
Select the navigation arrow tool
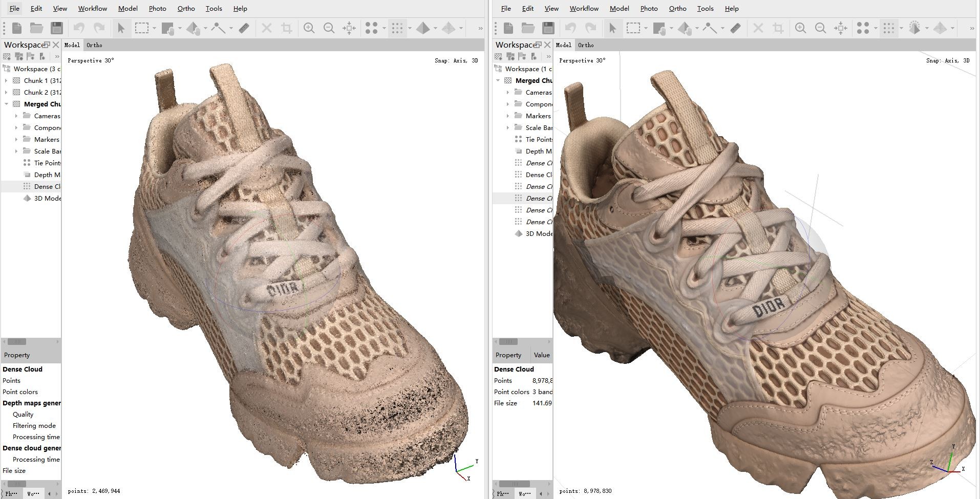121,28
